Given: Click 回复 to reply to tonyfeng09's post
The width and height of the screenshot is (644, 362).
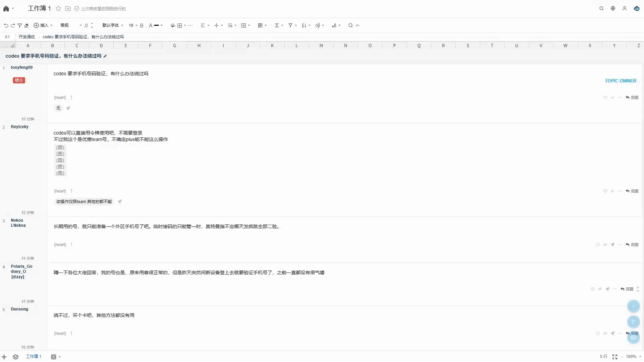Looking at the screenshot, I should tap(632, 98).
